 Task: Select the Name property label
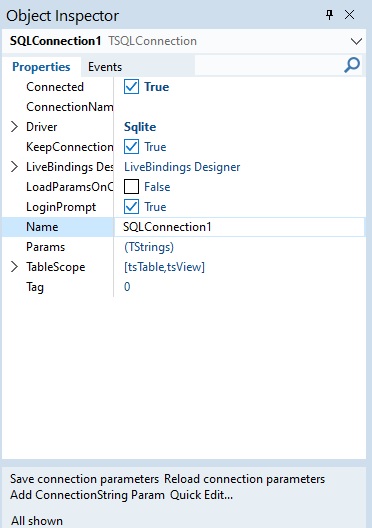42,227
